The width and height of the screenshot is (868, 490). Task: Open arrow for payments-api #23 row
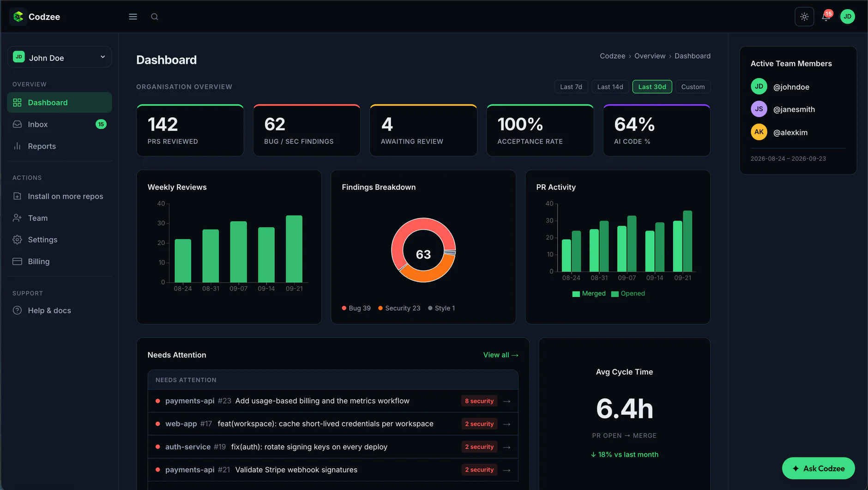pyautogui.click(x=506, y=401)
